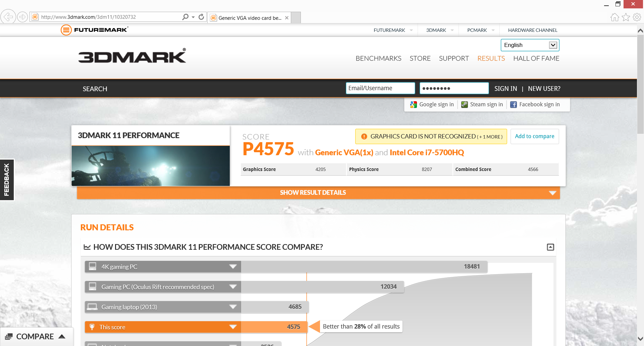Close the Generic VGA video card tab
This screenshot has height=346, width=644.
click(x=287, y=18)
